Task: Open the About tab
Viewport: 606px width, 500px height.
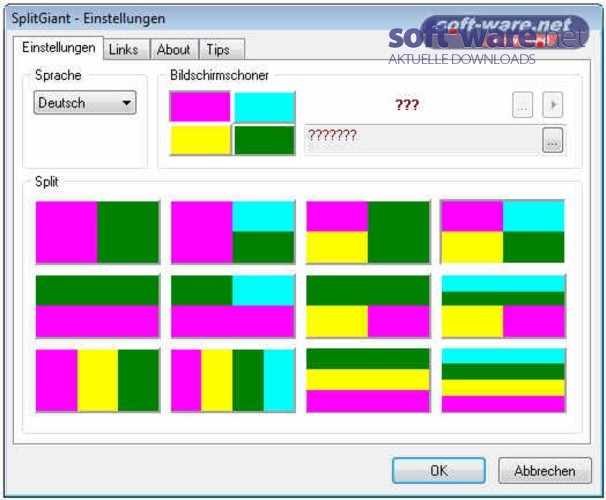Action: [174, 49]
